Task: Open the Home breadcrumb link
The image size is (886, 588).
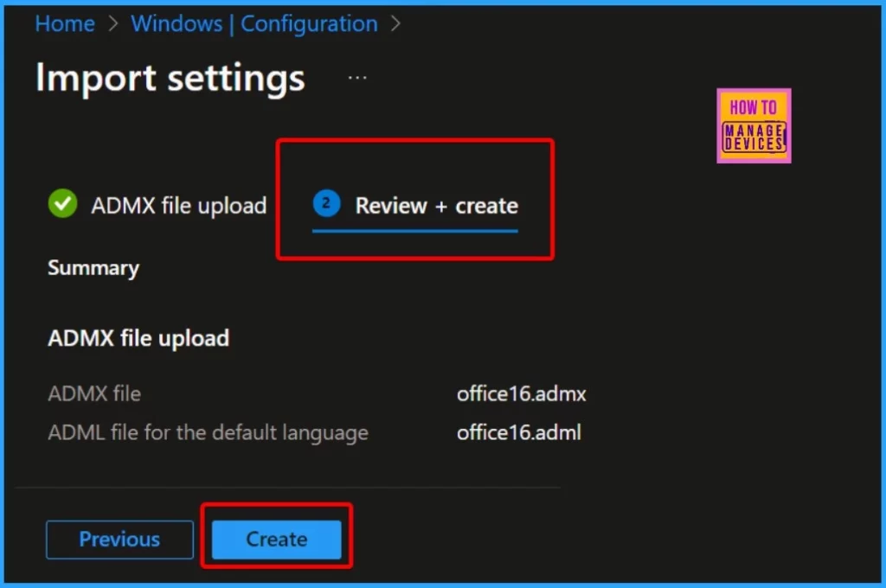Action: click(64, 23)
